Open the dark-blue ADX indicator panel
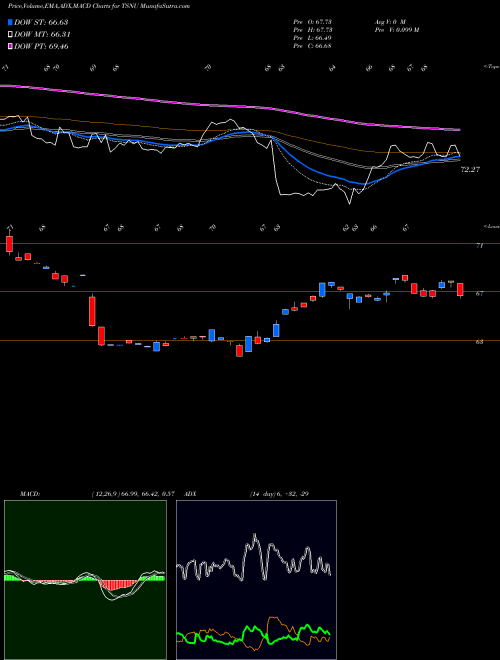Viewport: 500px width, 660px height. [x=256, y=580]
